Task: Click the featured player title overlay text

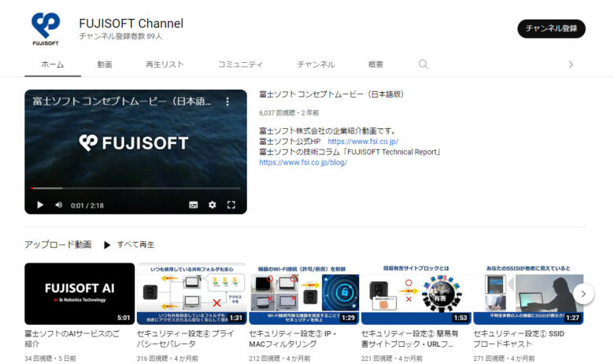Action: click(122, 101)
